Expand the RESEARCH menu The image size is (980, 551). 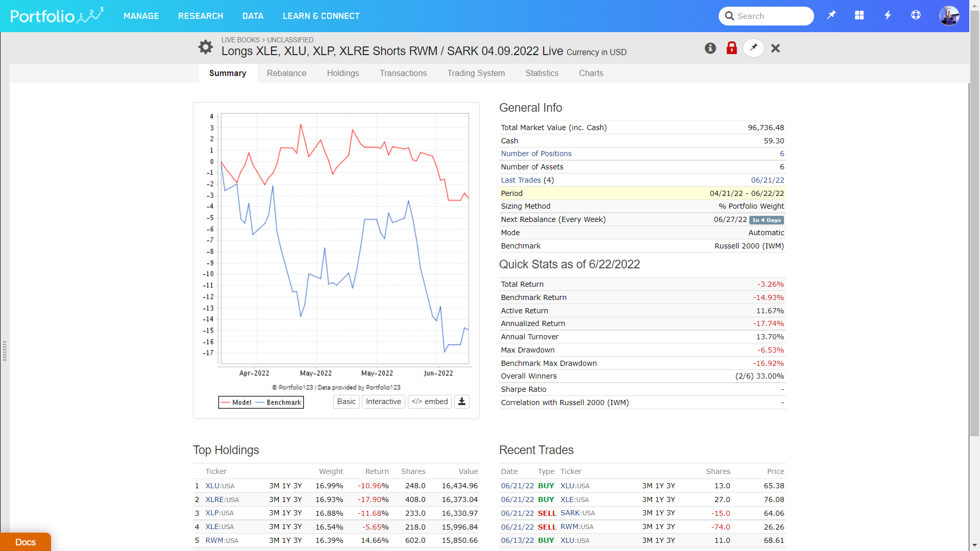tap(201, 16)
